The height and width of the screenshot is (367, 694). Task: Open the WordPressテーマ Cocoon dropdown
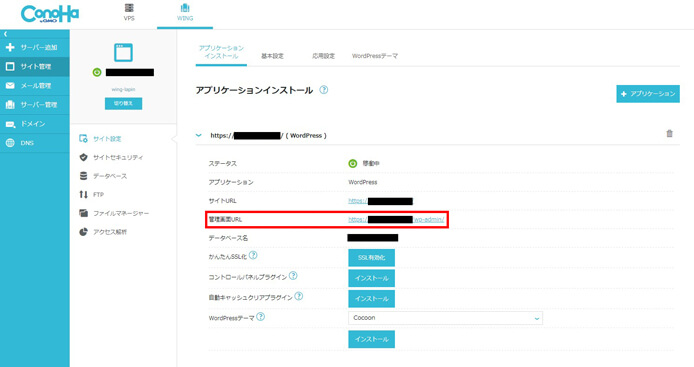445,318
